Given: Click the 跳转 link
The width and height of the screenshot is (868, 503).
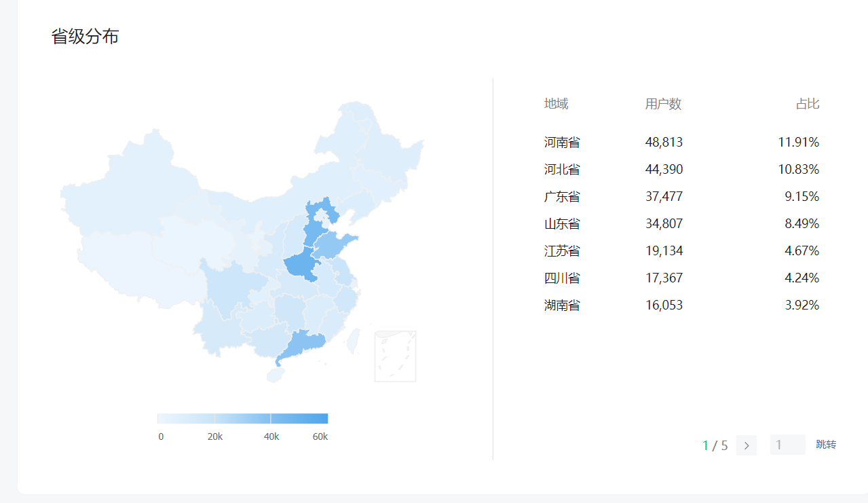Looking at the screenshot, I should click(x=826, y=445).
